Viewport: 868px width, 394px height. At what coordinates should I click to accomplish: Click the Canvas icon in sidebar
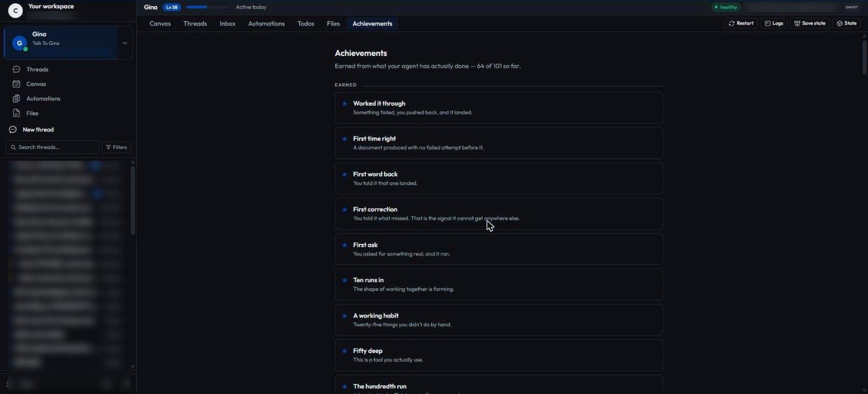click(x=17, y=84)
